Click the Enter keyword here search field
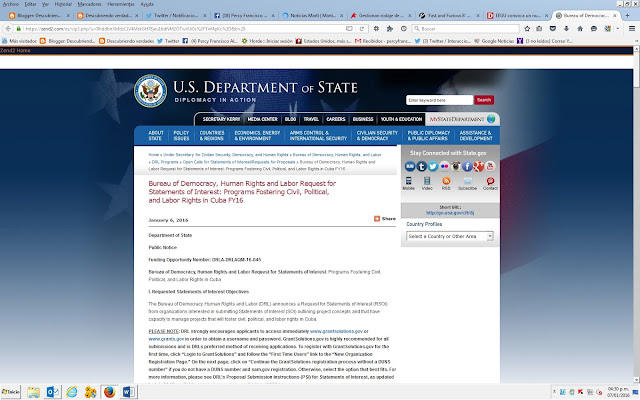The height and width of the screenshot is (400, 640). tap(439, 100)
